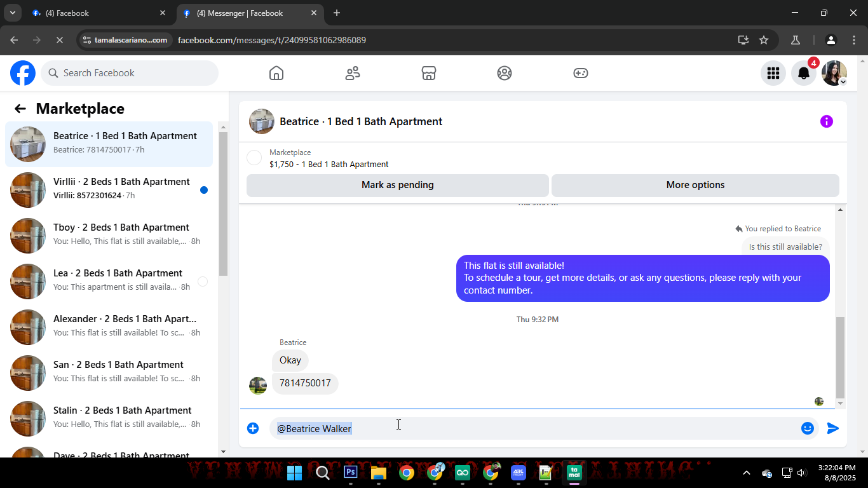Go to the Facebook Home icon
Screen dimensions: 868x488
[276, 73]
